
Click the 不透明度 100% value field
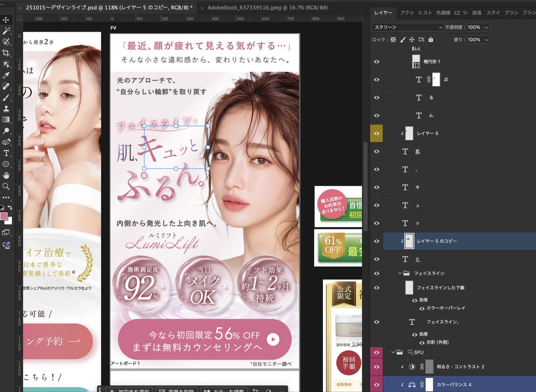(474, 27)
